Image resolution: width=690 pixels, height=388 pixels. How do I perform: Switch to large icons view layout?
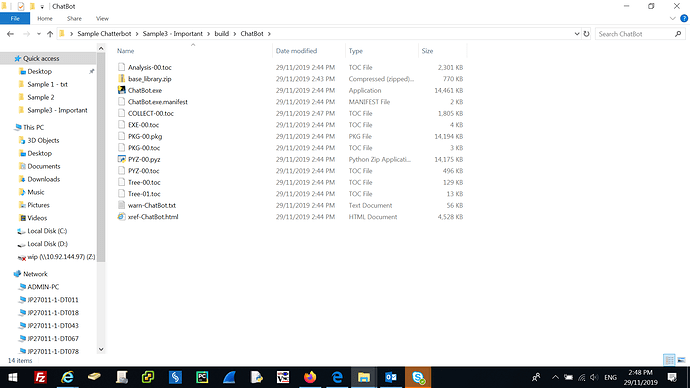[x=681, y=360]
